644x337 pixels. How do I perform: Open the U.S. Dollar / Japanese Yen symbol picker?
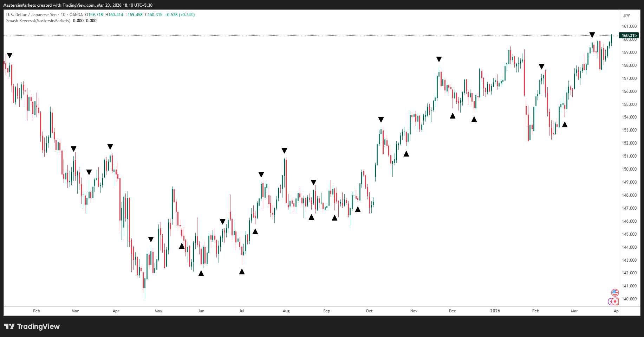[x=32, y=15]
